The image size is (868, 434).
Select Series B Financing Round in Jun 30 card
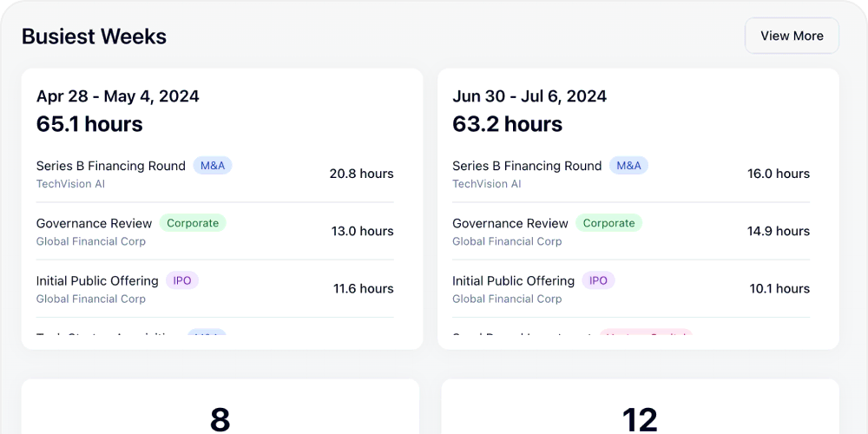tap(527, 166)
